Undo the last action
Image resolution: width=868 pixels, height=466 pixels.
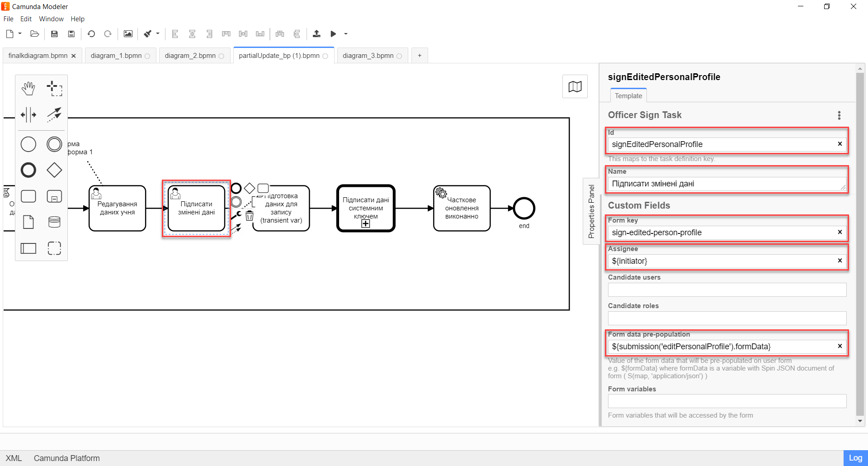coord(91,33)
